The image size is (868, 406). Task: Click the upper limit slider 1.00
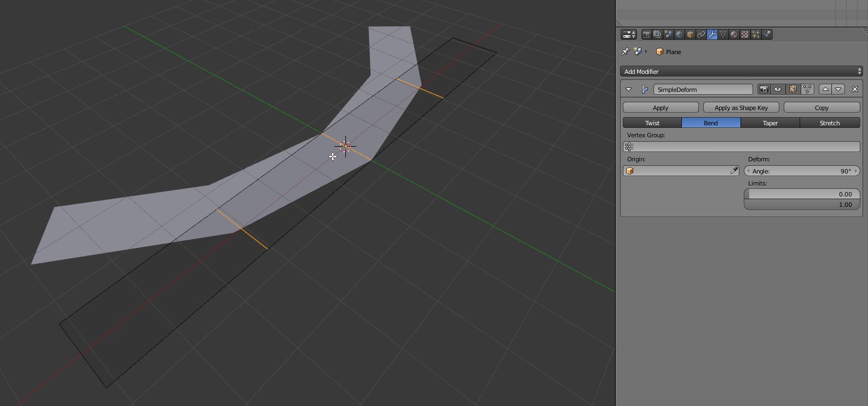point(802,205)
